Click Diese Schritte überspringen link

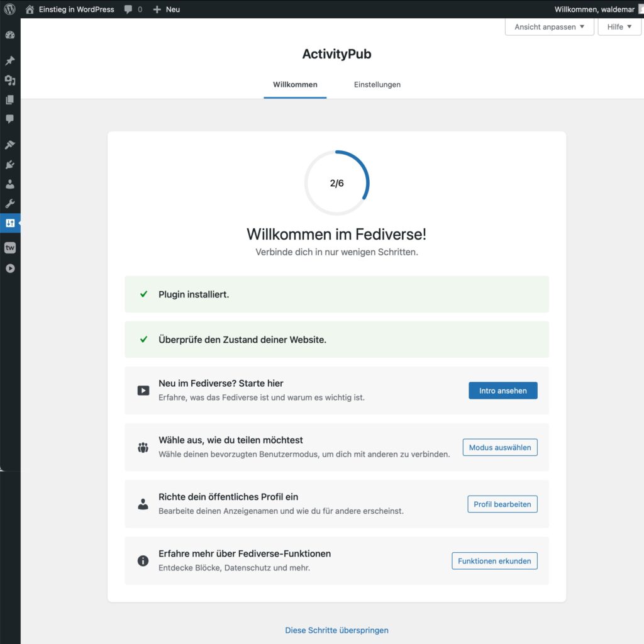click(337, 630)
